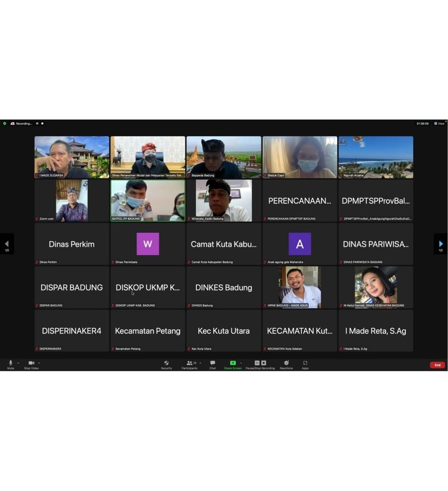Stop the video camera

pos(31,364)
